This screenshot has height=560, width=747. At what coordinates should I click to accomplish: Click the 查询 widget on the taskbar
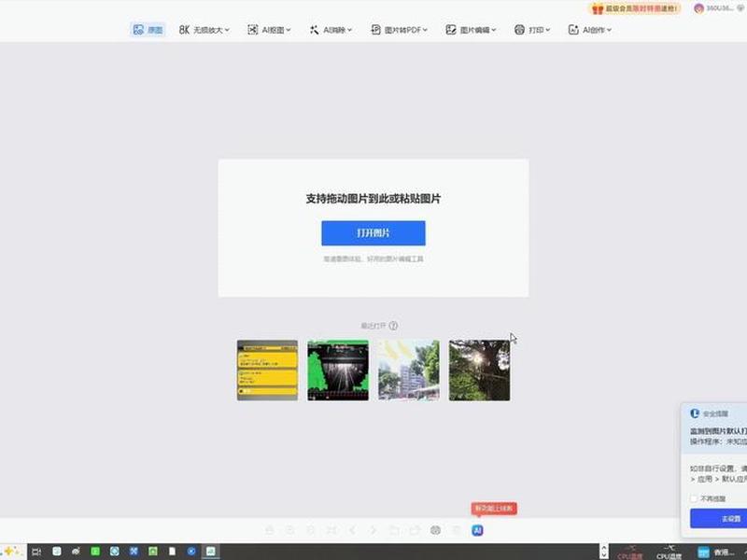click(716, 552)
